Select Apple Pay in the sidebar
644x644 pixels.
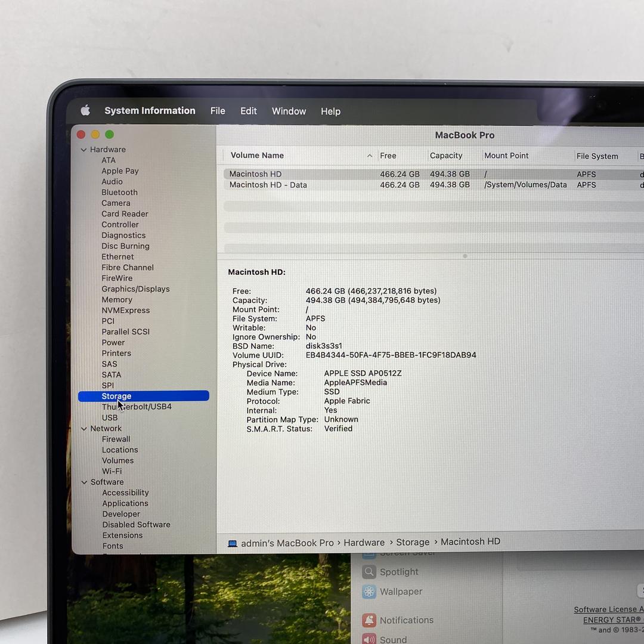tap(120, 171)
